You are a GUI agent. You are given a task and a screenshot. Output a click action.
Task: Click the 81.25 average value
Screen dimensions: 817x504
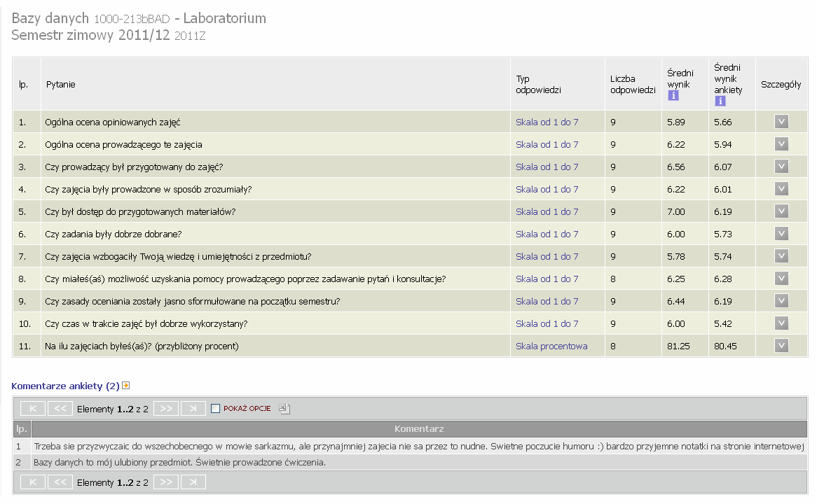click(678, 346)
